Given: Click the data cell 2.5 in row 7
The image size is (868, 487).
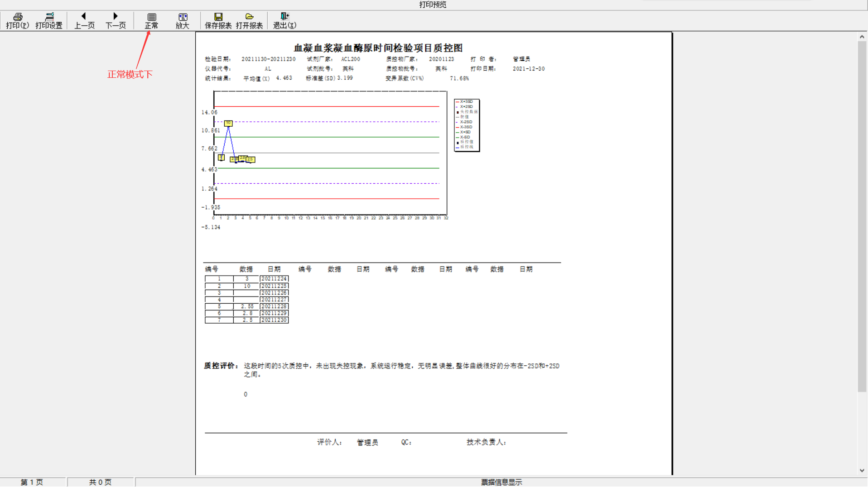Looking at the screenshot, I should coord(247,320).
